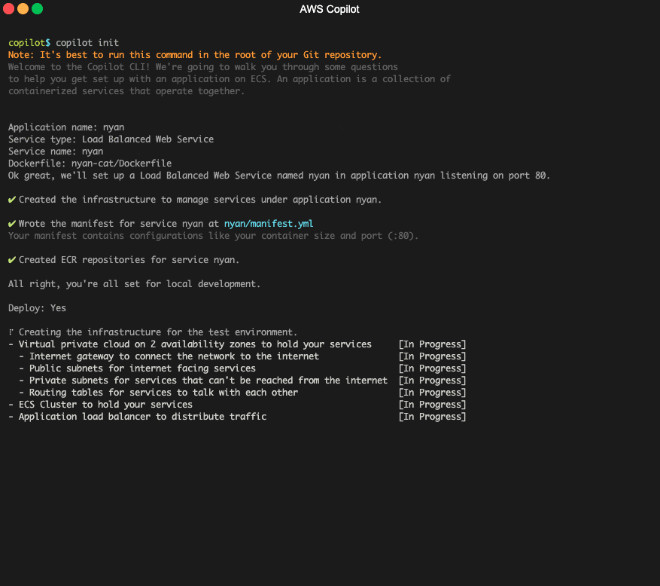
Task: Click 'Application load balancer to distribute traffic' row
Action: click(237, 417)
